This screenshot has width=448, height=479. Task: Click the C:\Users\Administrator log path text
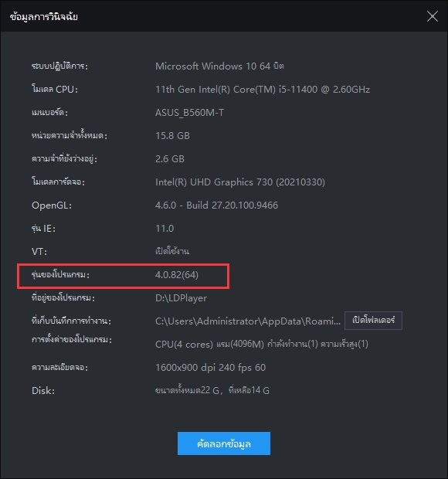248,321
